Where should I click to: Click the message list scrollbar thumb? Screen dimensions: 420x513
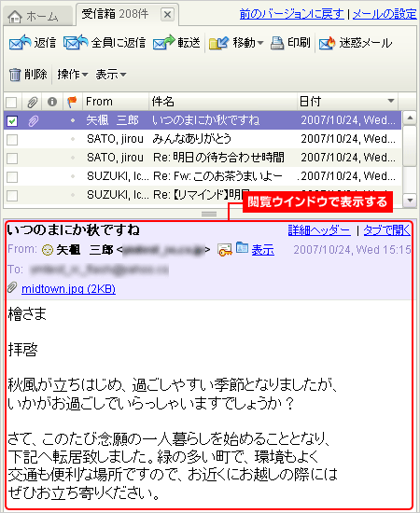410,145
